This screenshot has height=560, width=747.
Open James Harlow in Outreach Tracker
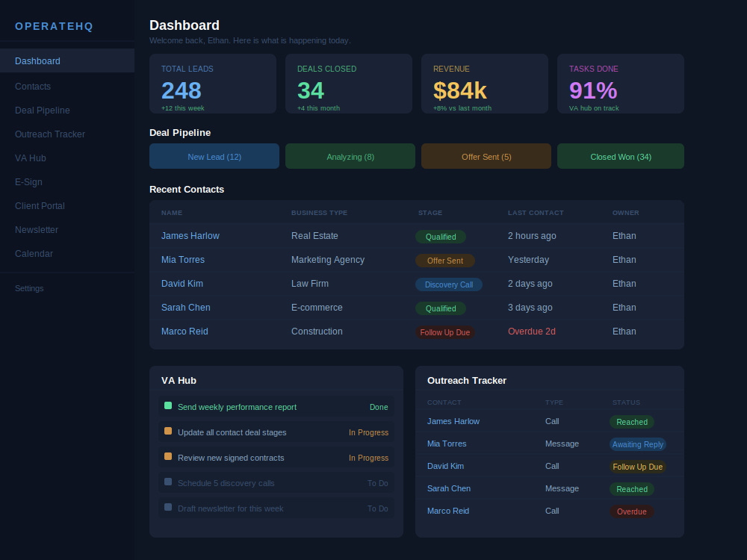coord(453,421)
